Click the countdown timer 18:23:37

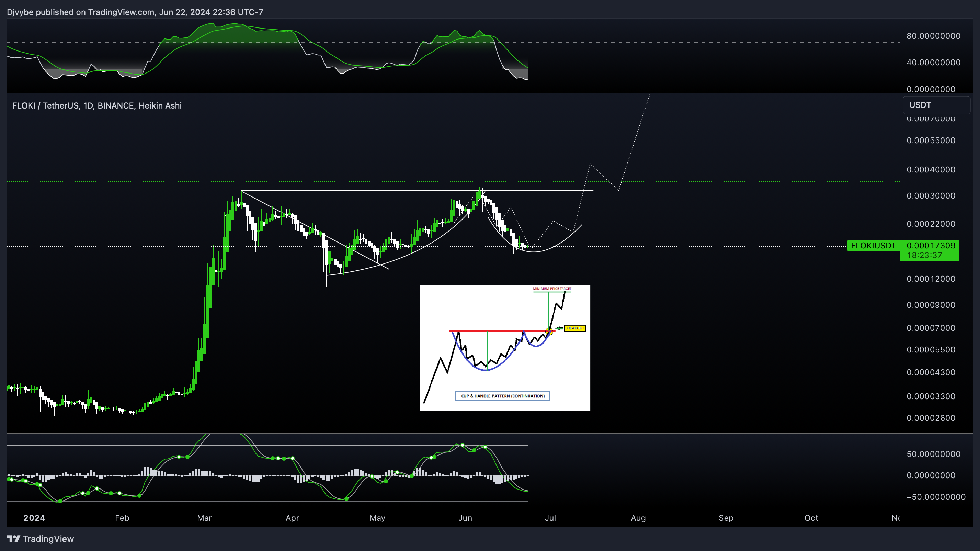pyautogui.click(x=924, y=255)
